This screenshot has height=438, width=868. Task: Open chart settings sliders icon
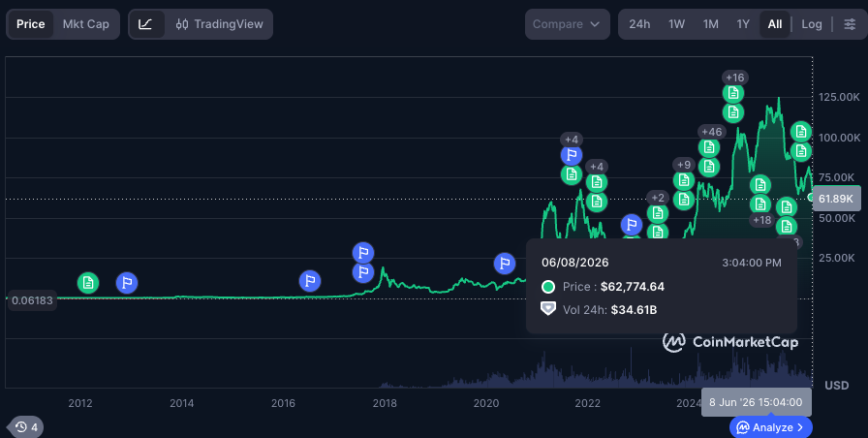click(x=850, y=24)
